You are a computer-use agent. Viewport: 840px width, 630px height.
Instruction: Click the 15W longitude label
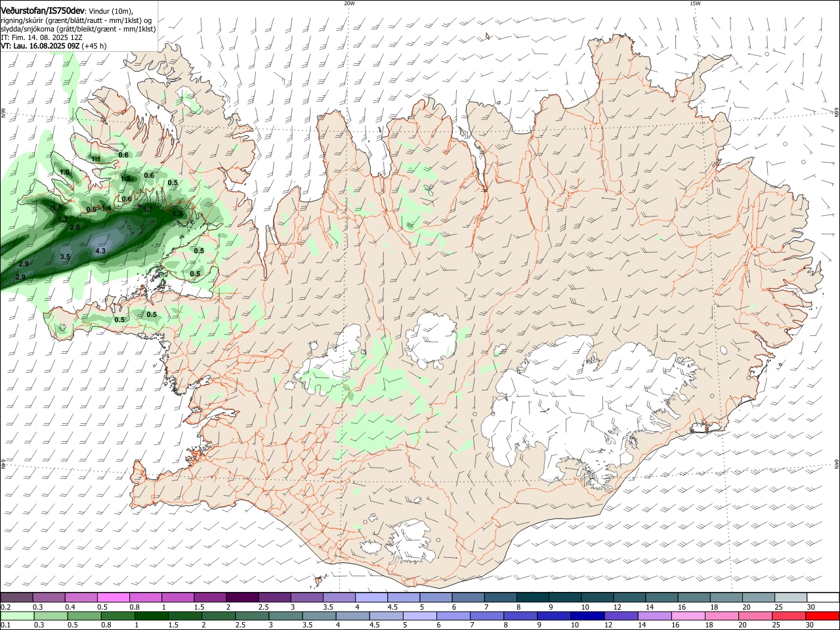click(695, 3)
